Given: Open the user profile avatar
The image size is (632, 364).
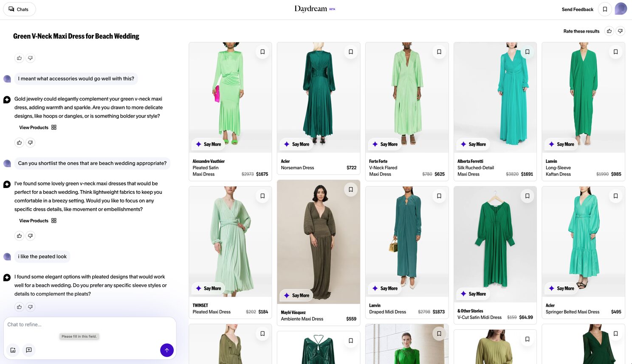Looking at the screenshot, I should [x=621, y=9].
